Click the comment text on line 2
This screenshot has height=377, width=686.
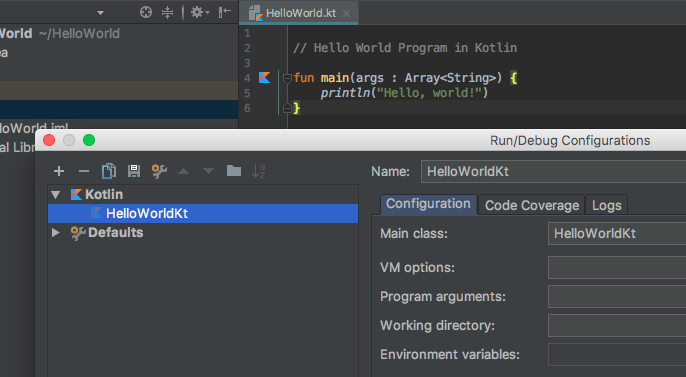pyautogui.click(x=405, y=48)
